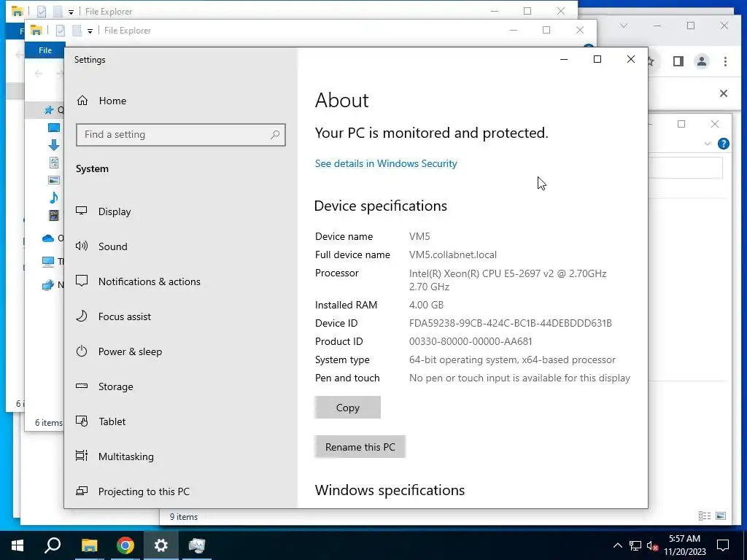Go to Notifications & actions

pyautogui.click(x=149, y=281)
